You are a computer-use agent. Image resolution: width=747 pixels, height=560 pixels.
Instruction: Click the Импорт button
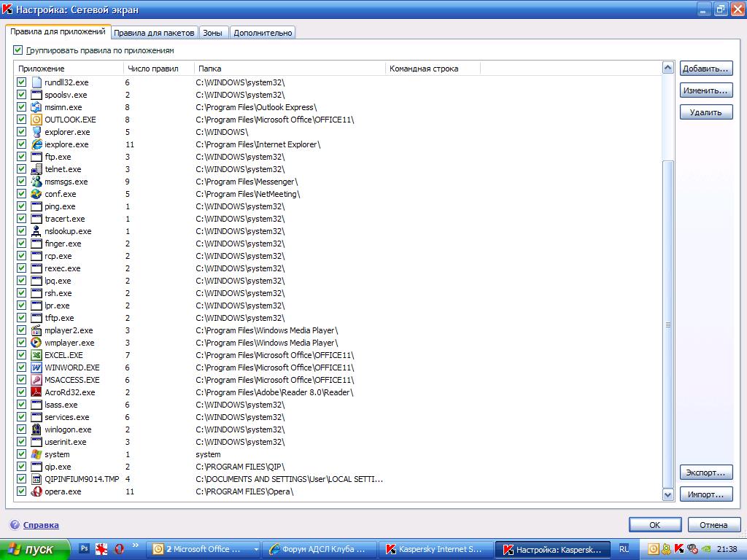click(x=705, y=494)
